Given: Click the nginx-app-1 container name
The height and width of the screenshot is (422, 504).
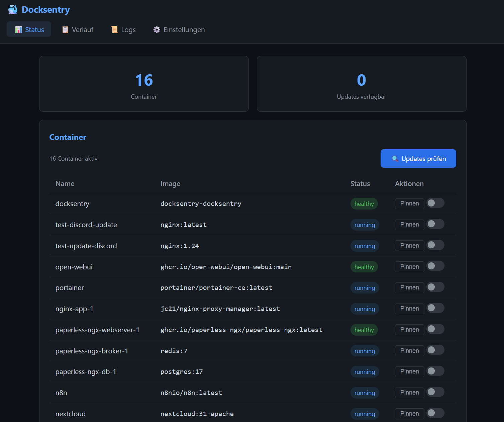Looking at the screenshot, I should (x=74, y=309).
